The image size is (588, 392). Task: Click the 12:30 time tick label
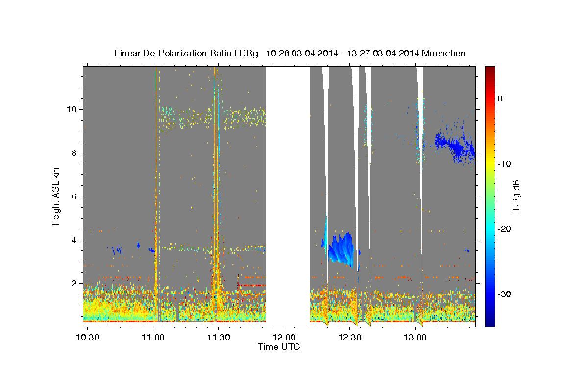click(349, 338)
